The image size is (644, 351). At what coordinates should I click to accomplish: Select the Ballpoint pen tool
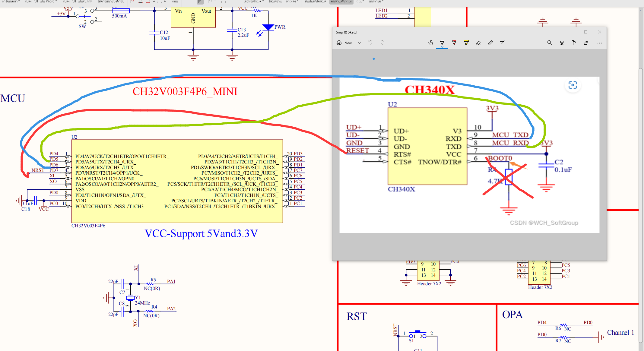(x=442, y=43)
